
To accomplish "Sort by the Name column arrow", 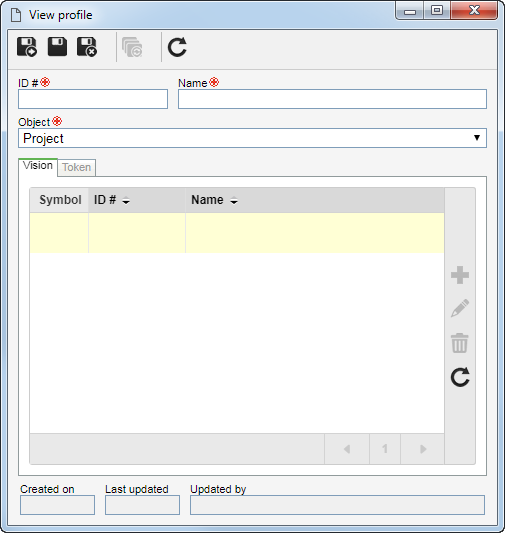I will [x=234, y=201].
